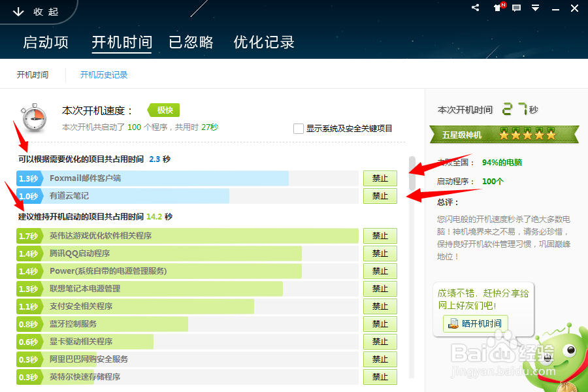This screenshot has width=588, height=392.
Task: Click 1.3秒 time badge for Foxmail
Action: coord(29,178)
